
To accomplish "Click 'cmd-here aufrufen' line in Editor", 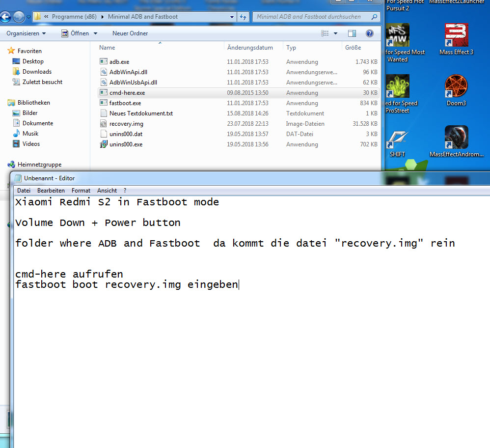I will click(69, 274).
